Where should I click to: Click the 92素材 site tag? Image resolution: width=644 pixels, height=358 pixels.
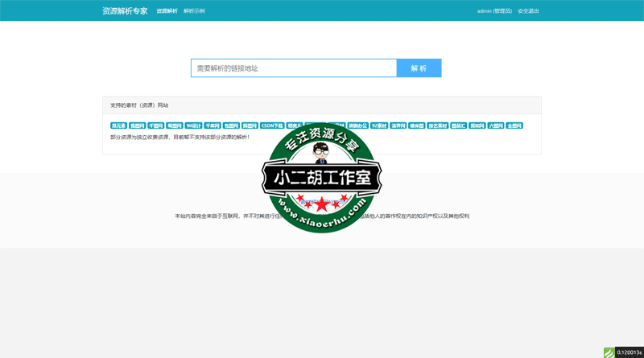379,126
